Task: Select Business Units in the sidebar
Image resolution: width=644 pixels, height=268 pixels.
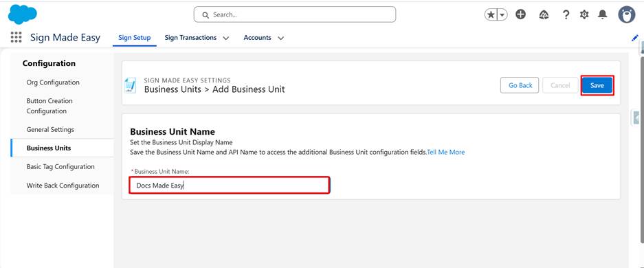Action: [x=62, y=148]
